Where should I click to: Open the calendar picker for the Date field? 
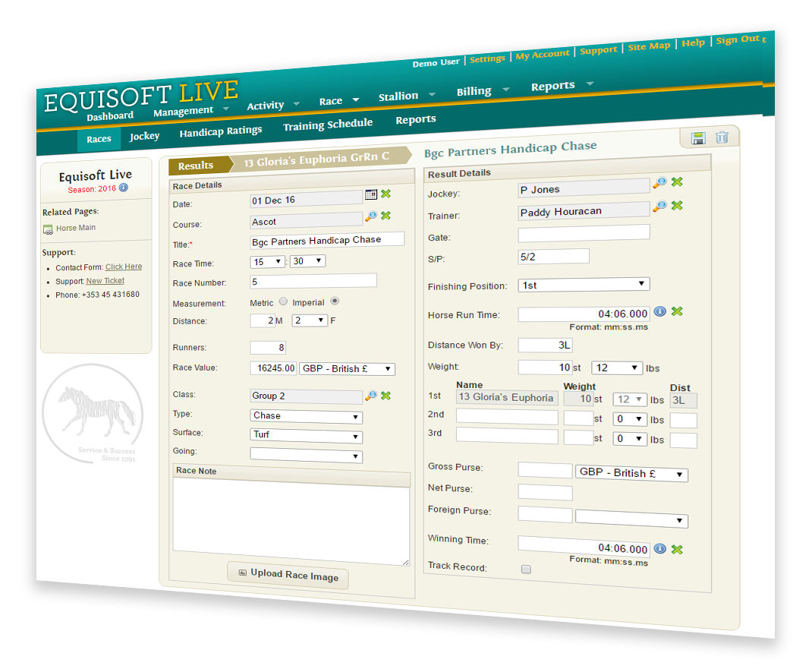371,194
